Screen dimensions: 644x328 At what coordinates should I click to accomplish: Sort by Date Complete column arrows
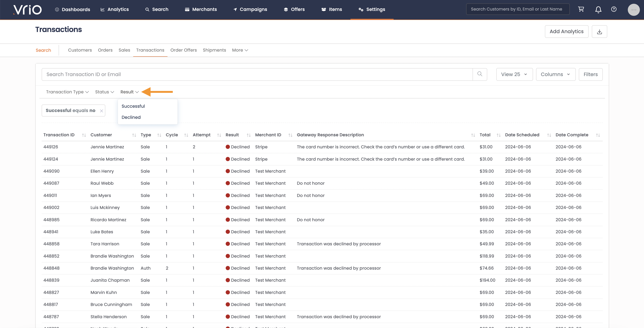[598, 135]
